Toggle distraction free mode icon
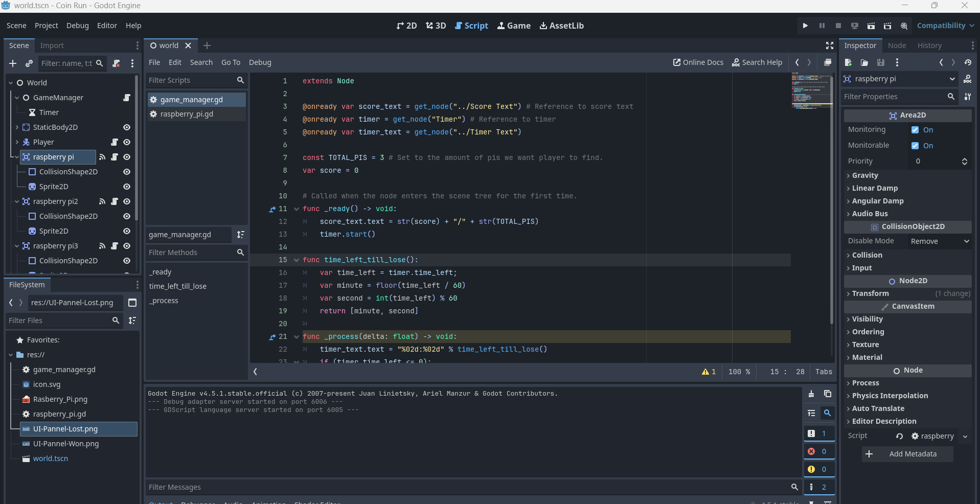The image size is (980, 504). (x=830, y=45)
